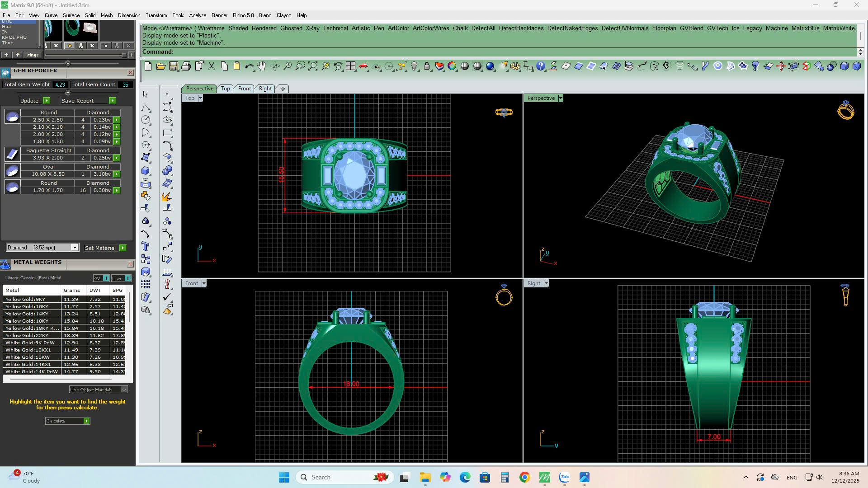
Task: Click the Save file toolbar icon
Action: (x=173, y=66)
